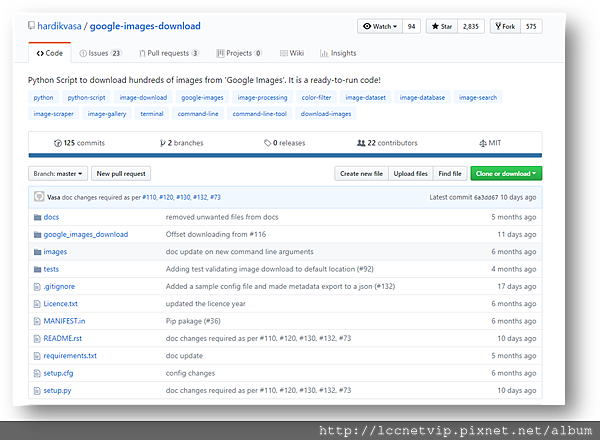
Task: View the 575 forks count
Action: [531, 26]
